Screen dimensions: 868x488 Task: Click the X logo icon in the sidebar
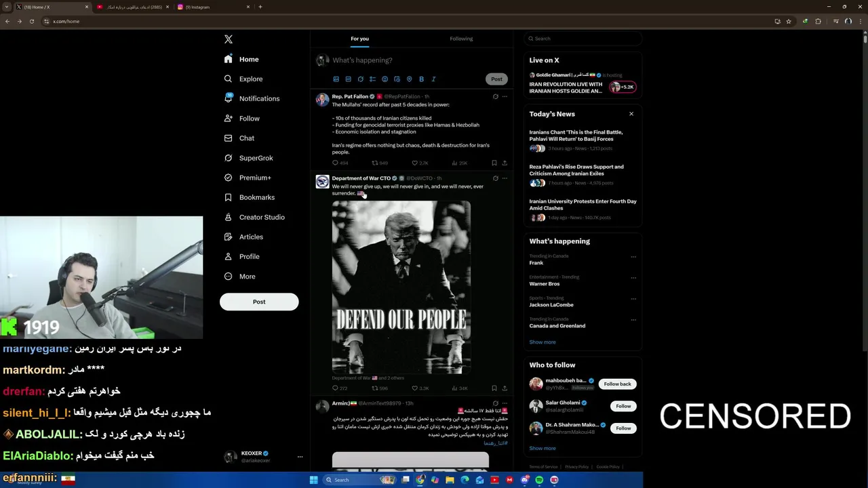[x=229, y=39]
